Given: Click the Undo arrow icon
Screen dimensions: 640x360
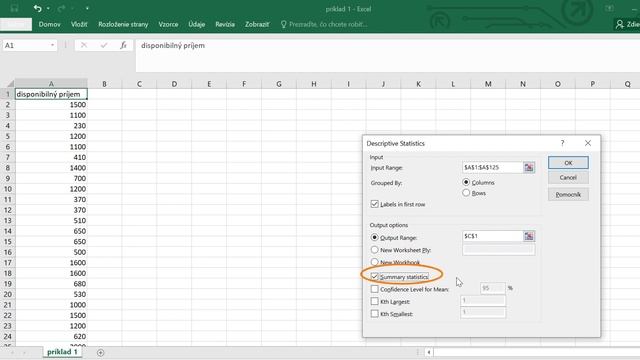Looking at the screenshot, I should click(x=38, y=8).
